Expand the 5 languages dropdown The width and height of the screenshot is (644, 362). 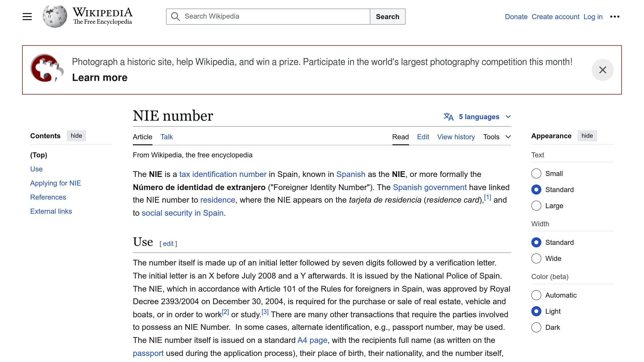477,117
